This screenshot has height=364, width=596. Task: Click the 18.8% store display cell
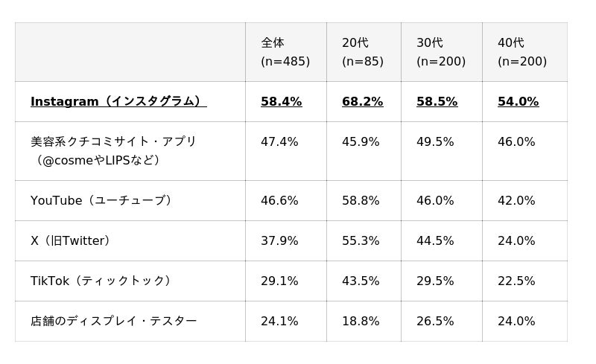(361, 321)
